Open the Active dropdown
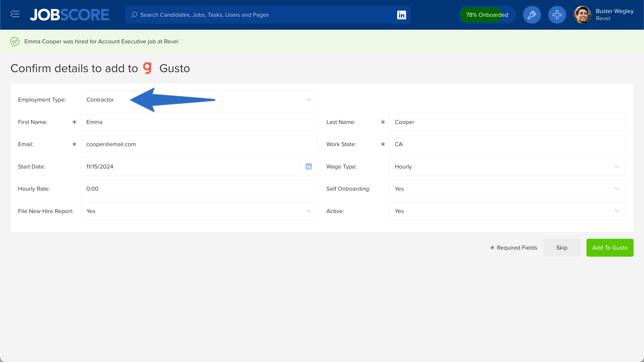The image size is (644, 362). tap(507, 211)
